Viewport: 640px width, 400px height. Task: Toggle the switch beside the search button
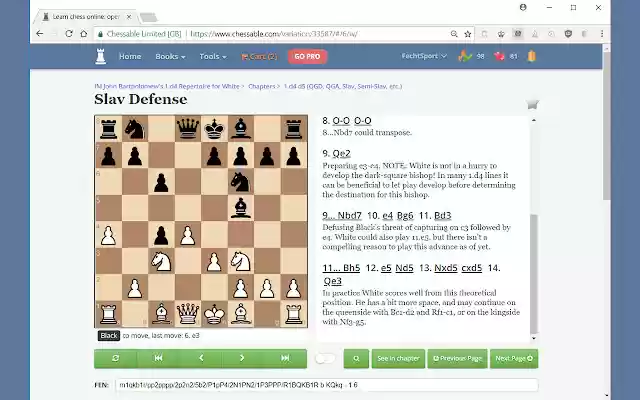pyautogui.click(x=325, y=358)
